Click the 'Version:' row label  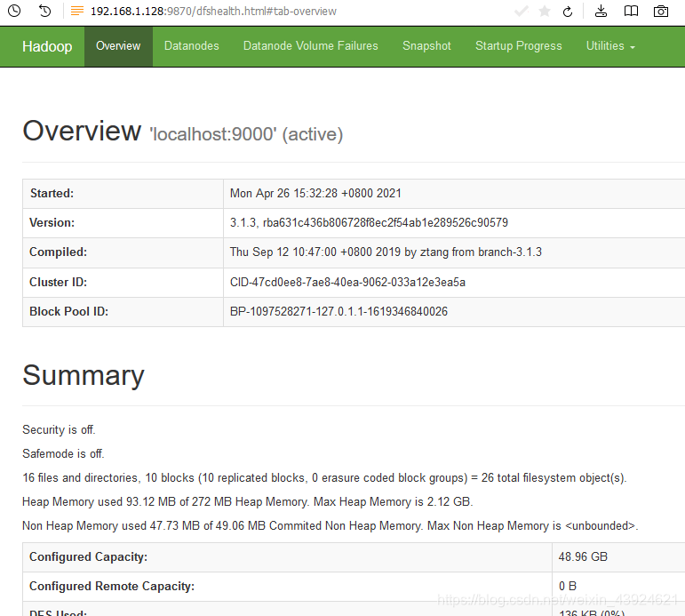(52, 222)
